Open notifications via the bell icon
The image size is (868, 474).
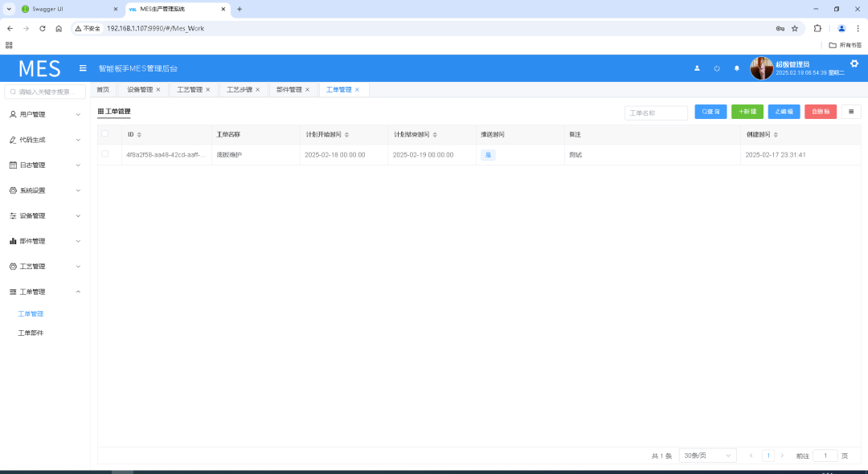[x=737, y=68]
